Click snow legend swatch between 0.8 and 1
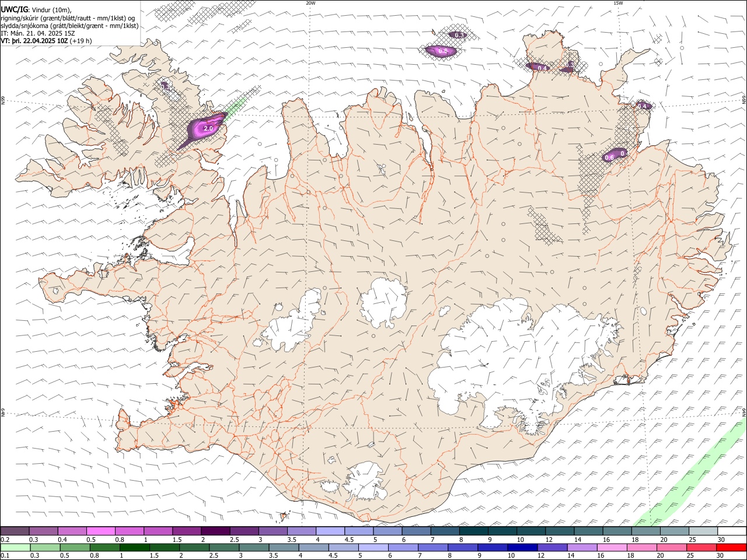The image size is (747, 560). point(129,531)
